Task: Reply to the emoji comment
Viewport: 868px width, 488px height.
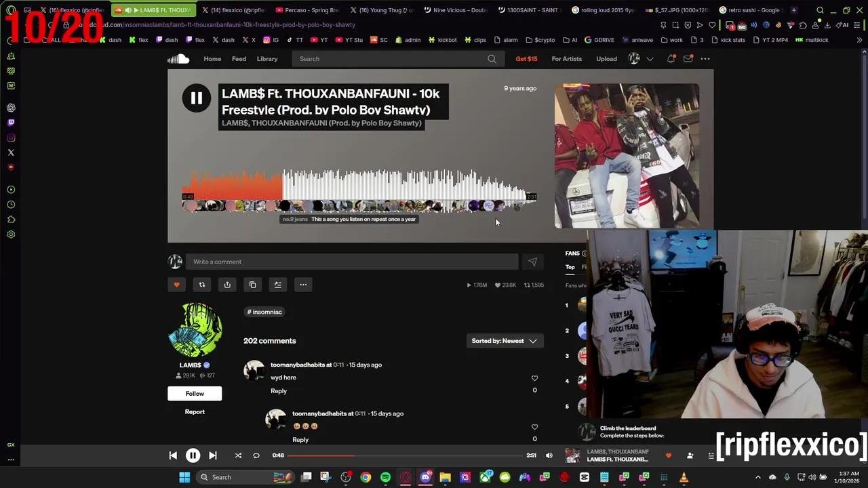Action: 300,440
